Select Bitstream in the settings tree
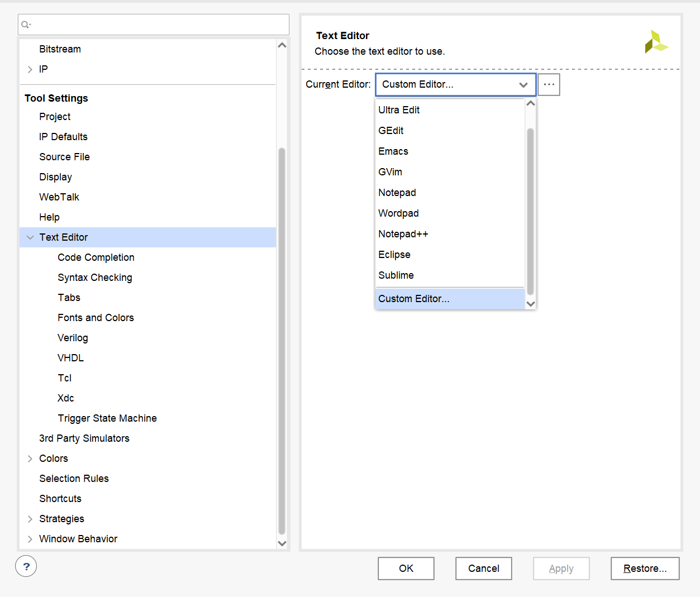Image resolution: width=700 pixels, height=597 pixels. tap(60, 49)
